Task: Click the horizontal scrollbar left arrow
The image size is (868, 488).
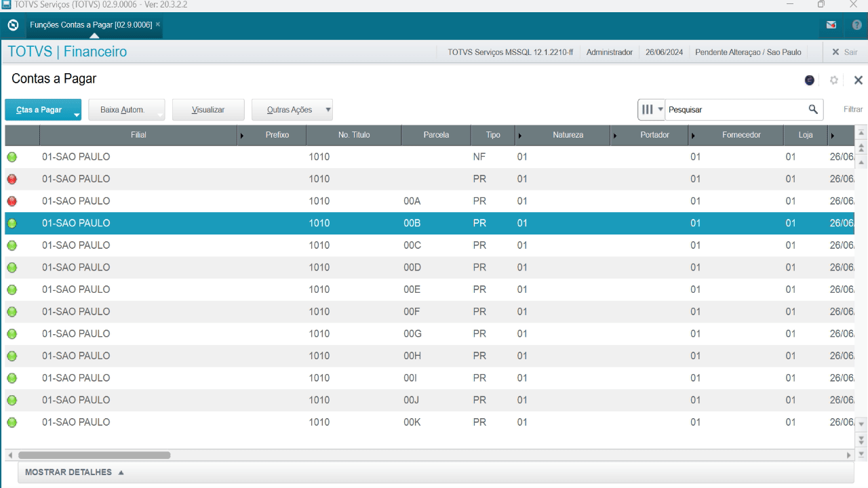Action: click(9, 455)
